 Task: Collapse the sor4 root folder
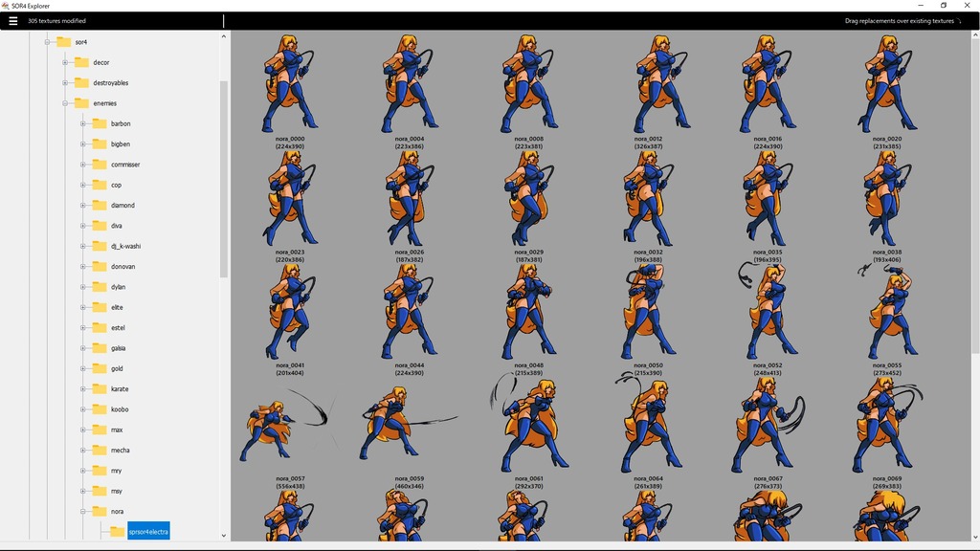(x=47, y=41)
